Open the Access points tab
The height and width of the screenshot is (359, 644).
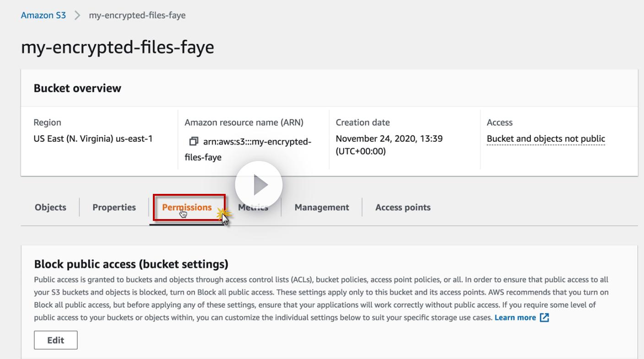click(x=403, y=207)
